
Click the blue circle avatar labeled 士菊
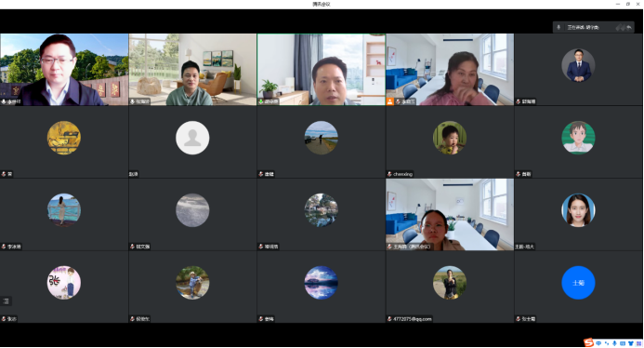(578, 283)
